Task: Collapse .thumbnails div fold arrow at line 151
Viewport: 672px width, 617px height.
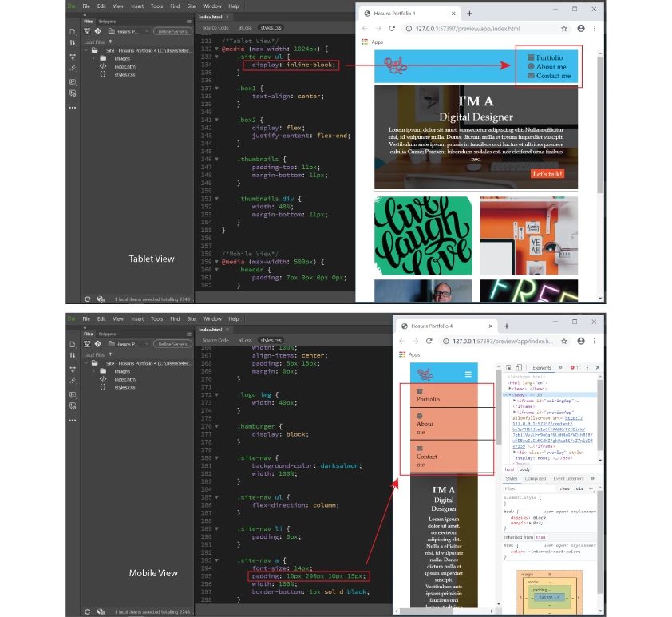Action: tap(216, 199)
